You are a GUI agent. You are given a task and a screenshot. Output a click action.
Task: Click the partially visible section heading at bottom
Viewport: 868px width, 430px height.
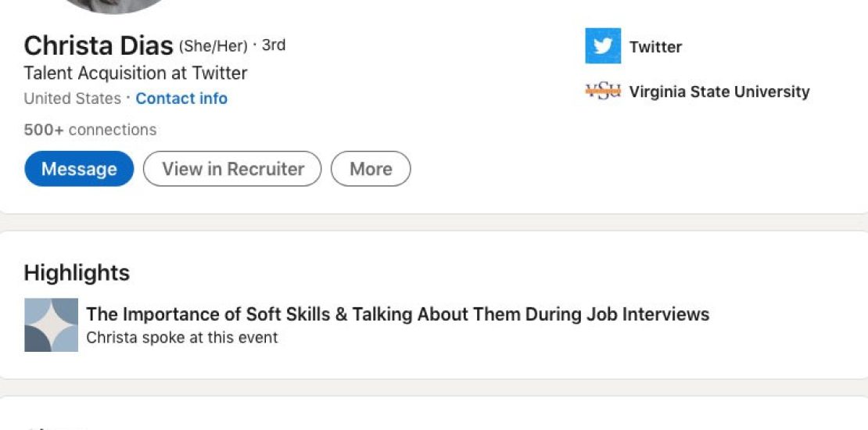55,427
